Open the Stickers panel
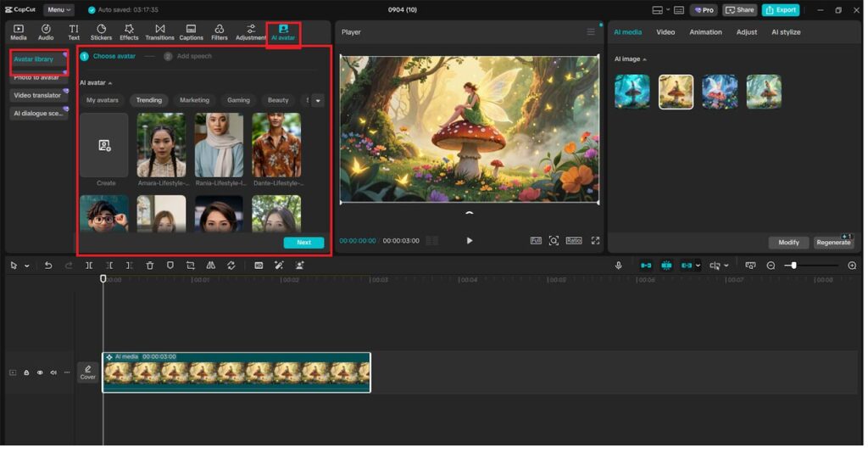This screenshot has width=868, height=459. [101, 32]
